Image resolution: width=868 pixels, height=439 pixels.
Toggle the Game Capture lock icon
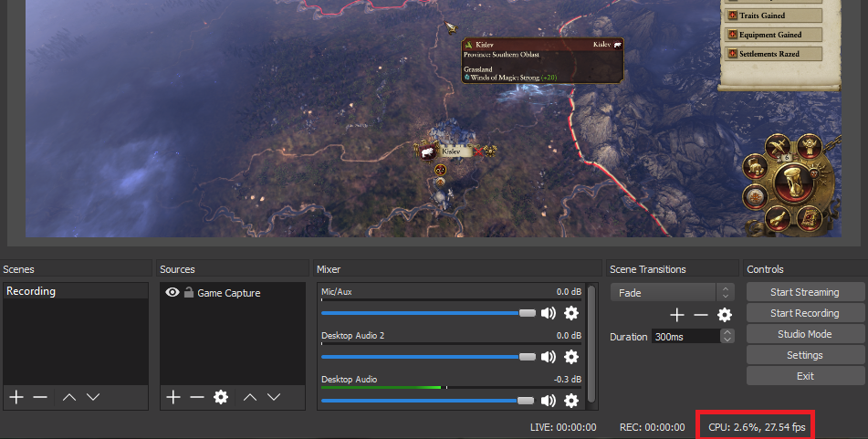coord(189,292)
